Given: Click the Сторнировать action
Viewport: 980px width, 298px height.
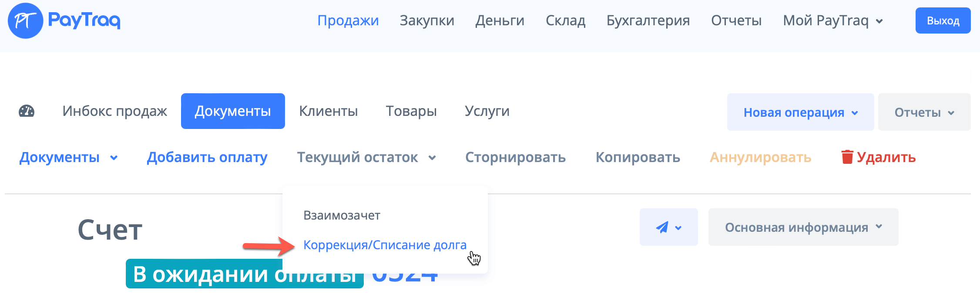Looking at the screenshot, I should [515, 157].
